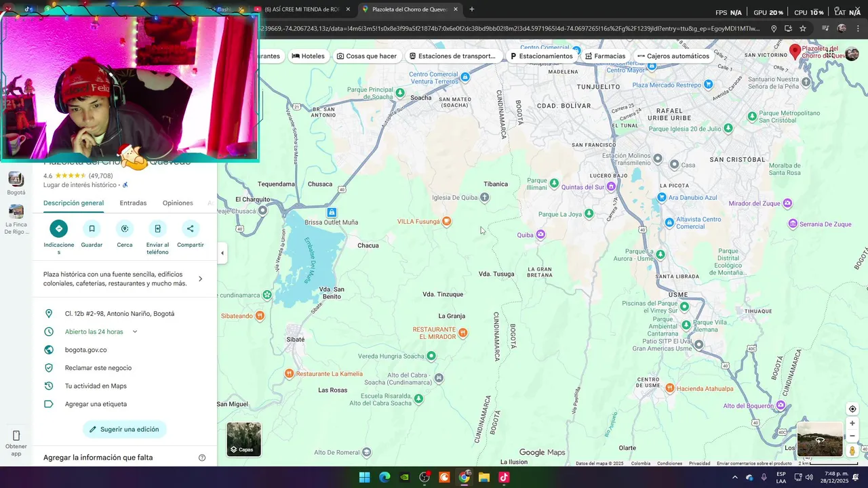Open Microsoft Edge from taskbar

(x=384, y=477)
